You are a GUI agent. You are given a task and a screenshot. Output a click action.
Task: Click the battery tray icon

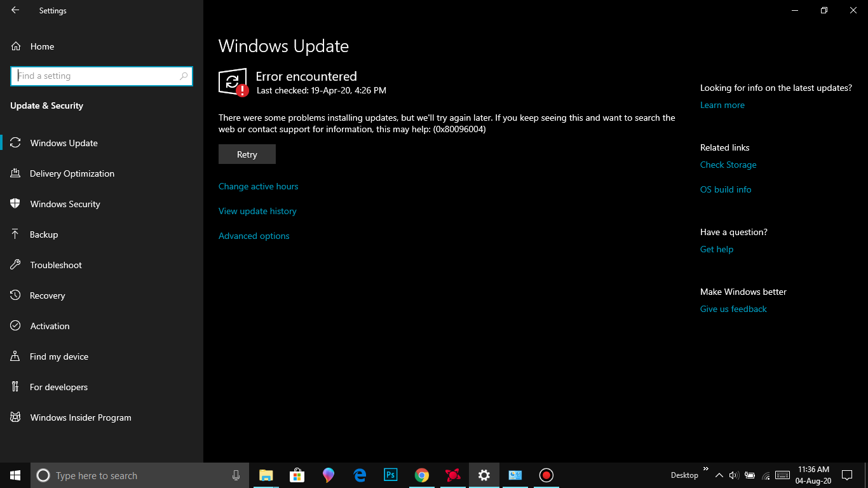click(x=750, y=475)
